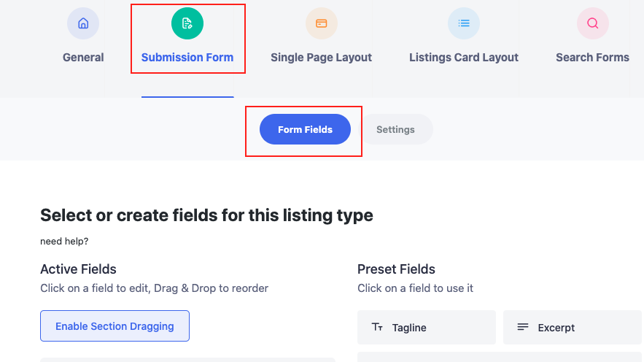The image size is (644, 362).
Task: Click the General home icon
Action: 83,23
